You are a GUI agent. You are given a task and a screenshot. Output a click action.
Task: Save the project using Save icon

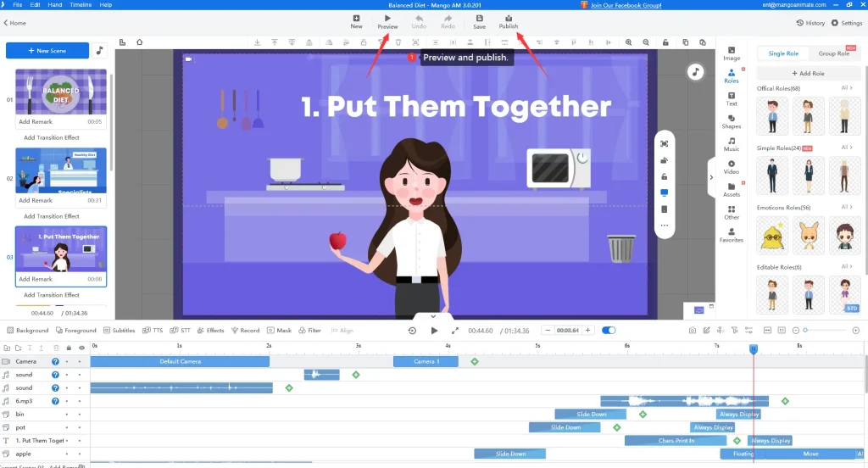click(479, 21)
